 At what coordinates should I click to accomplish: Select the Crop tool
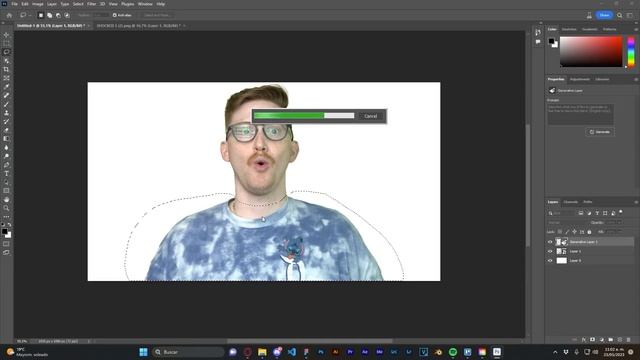pos(6,69)
